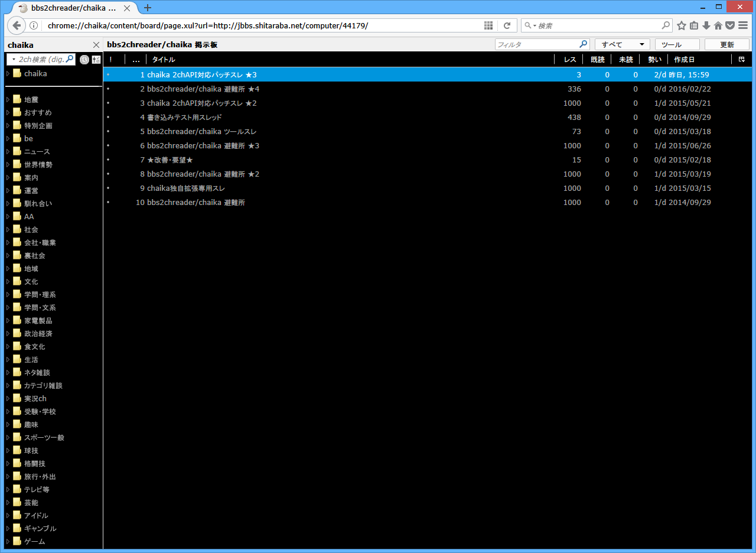This screenshot has width=756, height=553.
Task: Expand the 地震 folder
Action: coord(8,99)
